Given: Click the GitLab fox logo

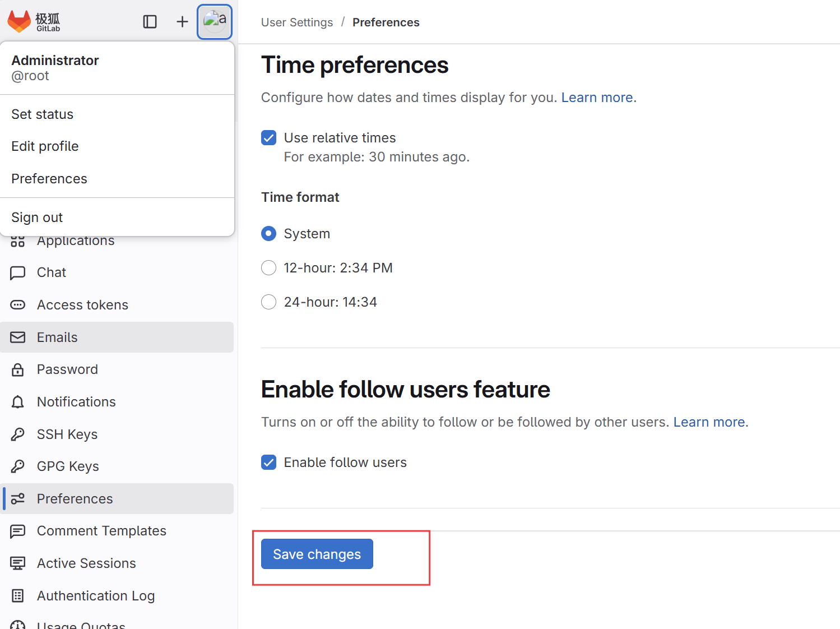Looking at the screenshot, I should tap(19, 21).
